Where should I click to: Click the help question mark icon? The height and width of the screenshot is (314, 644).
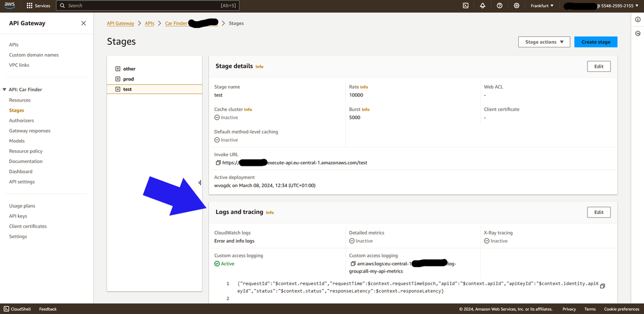point(500,6)
